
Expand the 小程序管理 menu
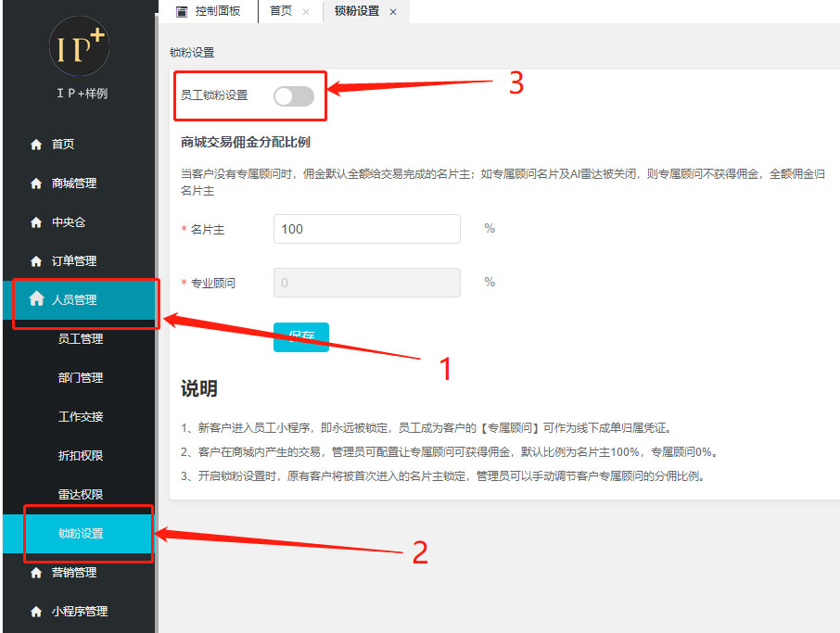(x=80, y=612)
